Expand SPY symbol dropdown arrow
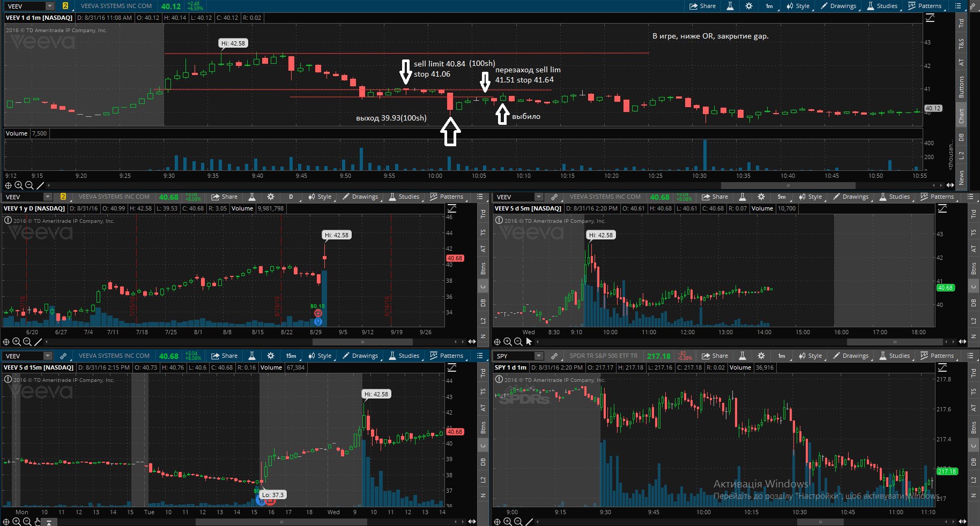This screenshot has width=980, height=526. 539,356
